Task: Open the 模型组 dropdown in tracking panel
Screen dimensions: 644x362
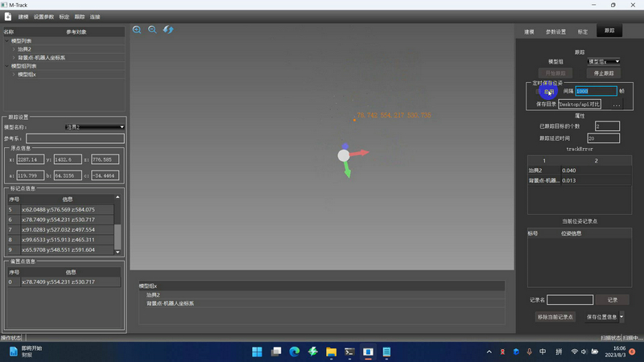Action: [x=603, y=61]
